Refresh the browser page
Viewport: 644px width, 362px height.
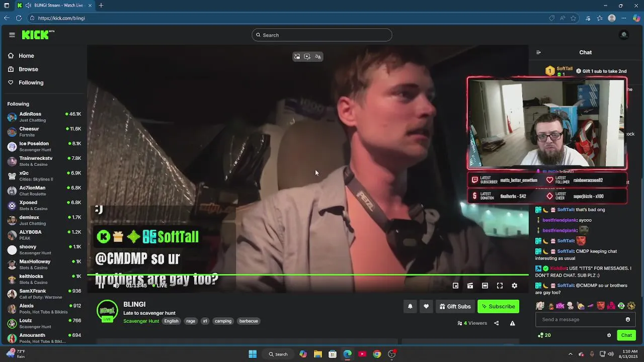point(19,18)
